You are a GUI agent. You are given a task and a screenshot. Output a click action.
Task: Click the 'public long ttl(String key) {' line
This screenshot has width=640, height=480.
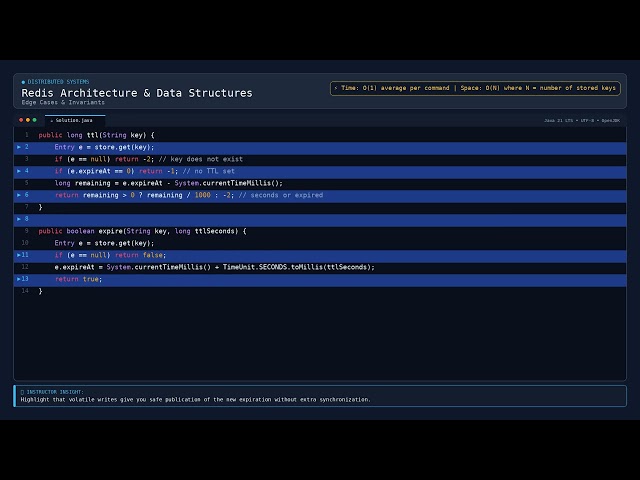[96, 135]
